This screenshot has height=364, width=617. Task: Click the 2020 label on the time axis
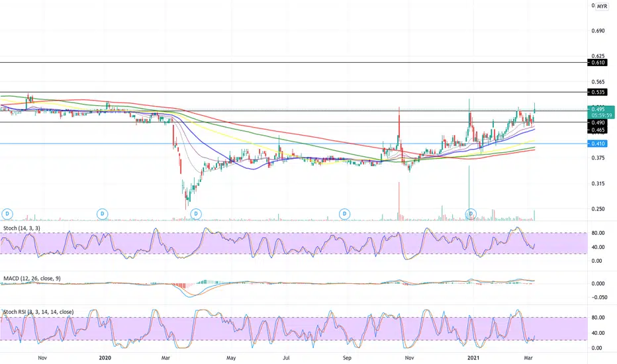(105, 357)
